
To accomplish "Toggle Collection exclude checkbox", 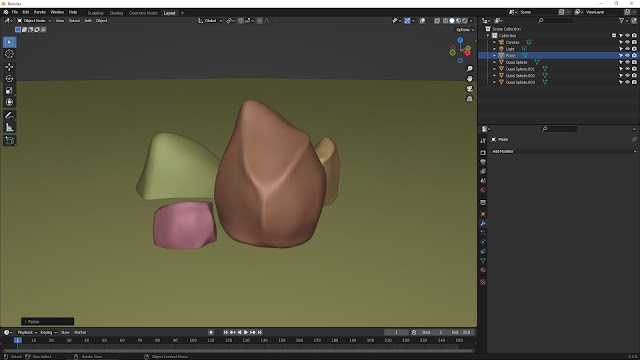I will 614,36.
